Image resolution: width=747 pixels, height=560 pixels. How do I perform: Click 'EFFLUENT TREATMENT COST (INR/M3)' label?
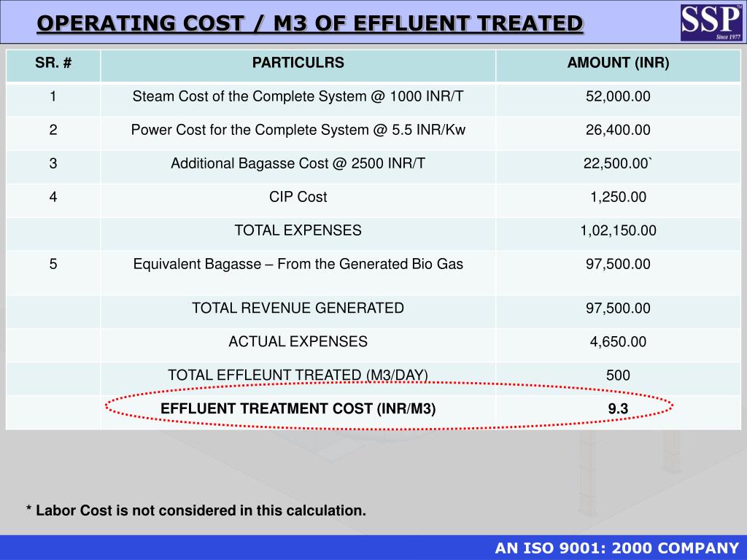[298, 408]
